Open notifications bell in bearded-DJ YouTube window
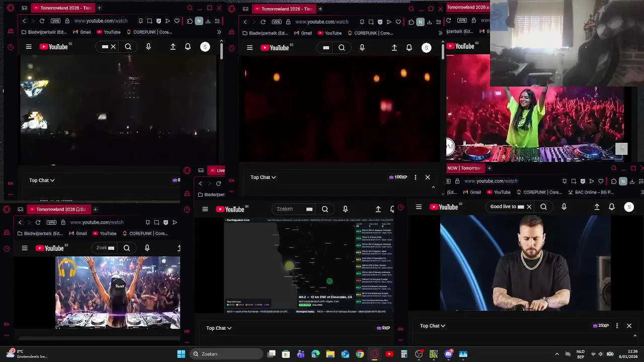This screenshot has height=362, width=644. (x=612, y=207)
